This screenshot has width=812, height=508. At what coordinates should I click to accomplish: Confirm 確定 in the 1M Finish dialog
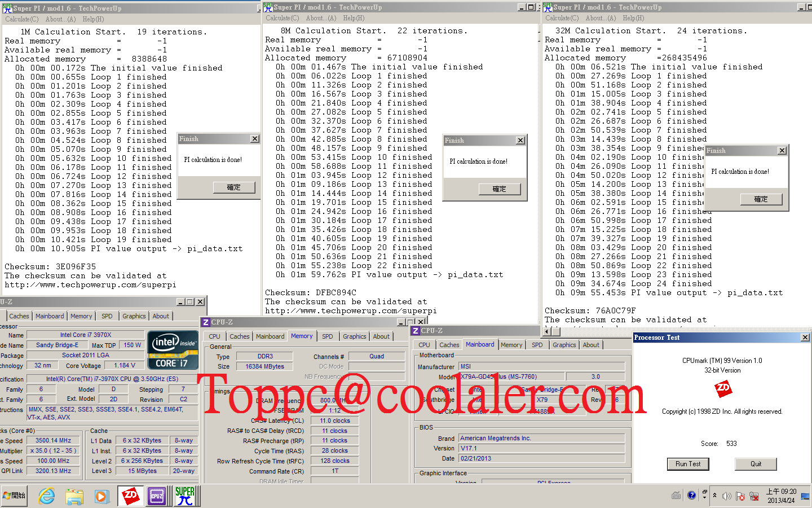[233, 187]
